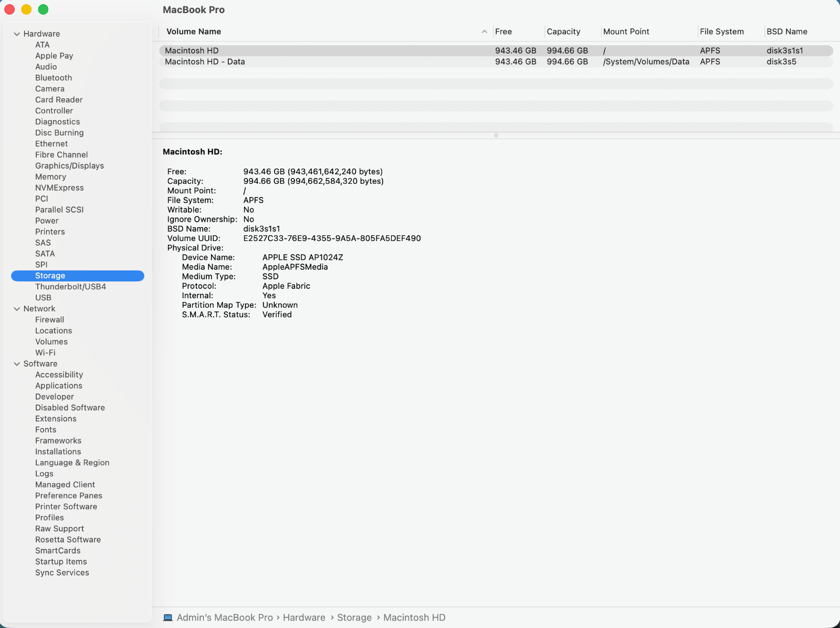Select Locations under Network

(x=54, y=331)
